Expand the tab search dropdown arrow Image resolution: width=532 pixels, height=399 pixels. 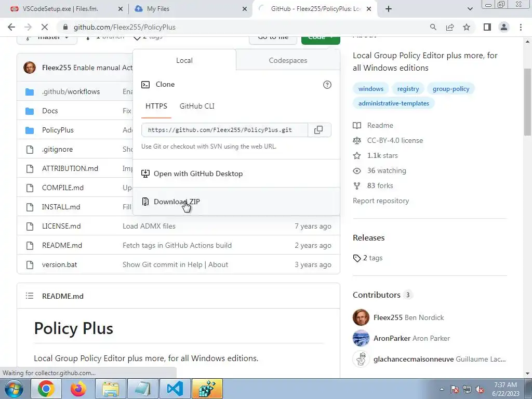pos(470,9)
